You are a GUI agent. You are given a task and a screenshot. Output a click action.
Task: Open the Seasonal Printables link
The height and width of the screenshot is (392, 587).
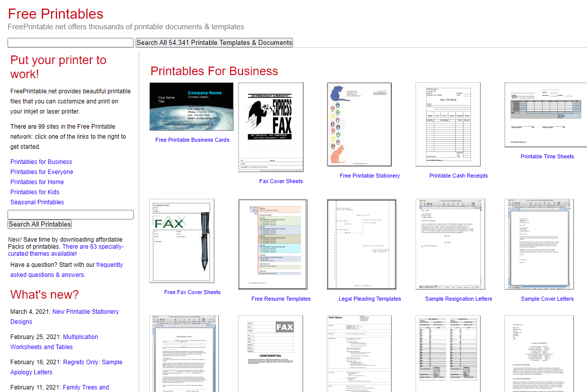click(x=37, y=202)
